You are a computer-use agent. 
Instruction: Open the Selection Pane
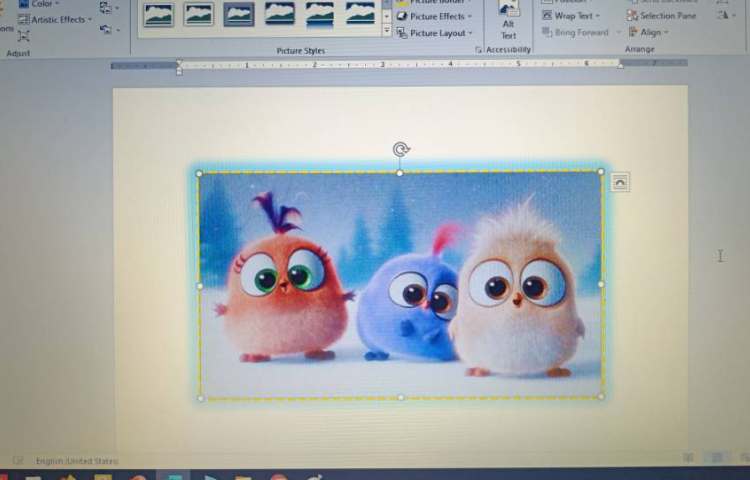tap(662, 16)
